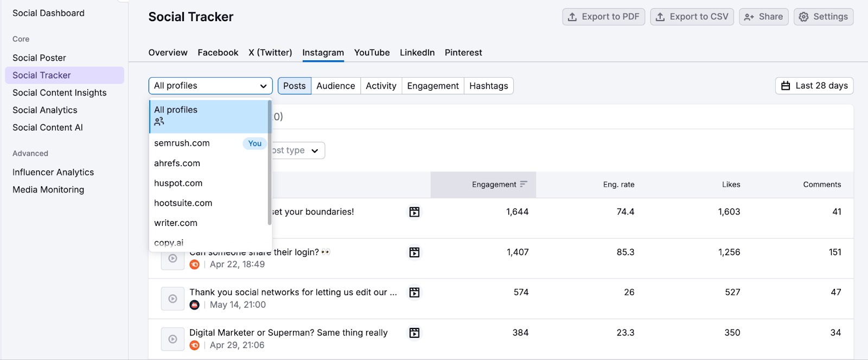Click the profile avatar beside Apr 29, 21:06
868x360 pixels.
pyautogui.click(x=194, y=345)
